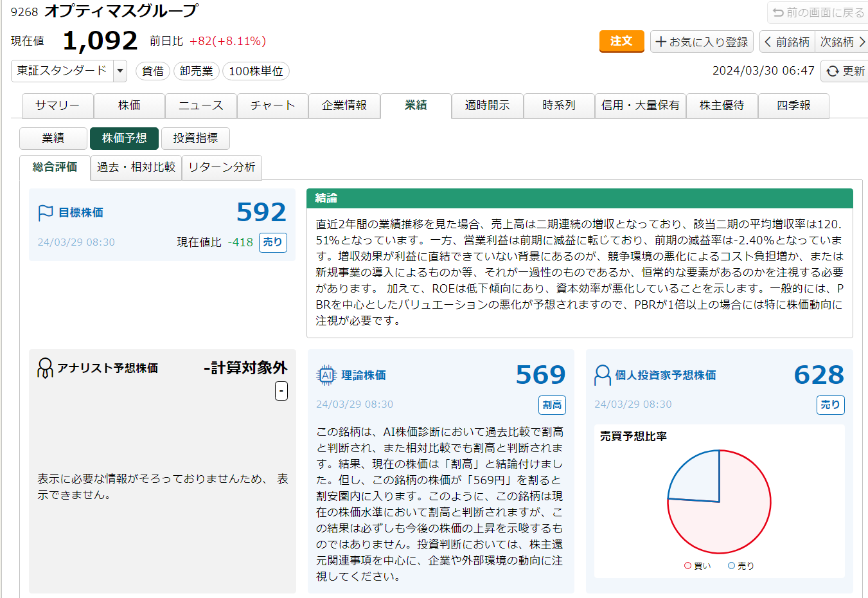Screen dimensions: 868x598
Task: Click the change value +82(+8.11%)
Action: [227, 41]
